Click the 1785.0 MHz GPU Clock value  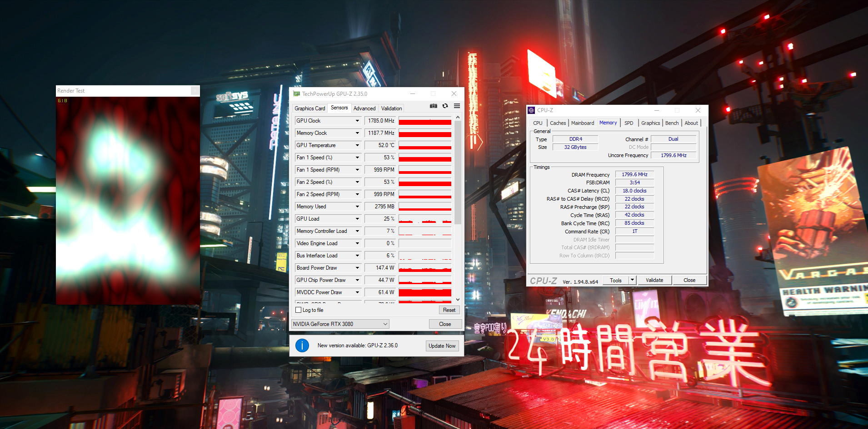(x=380, y=121)
